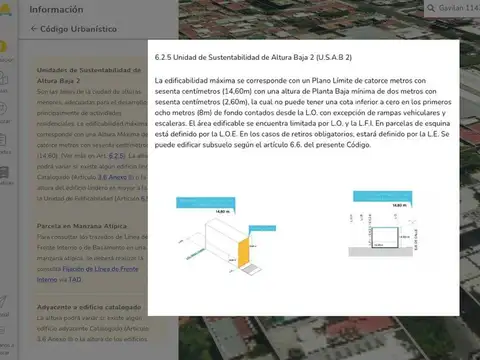The image size is (480, 360).
Task: Open the buildings icon in sidebar
Action: pyautogui.click(x=4, y=78)
